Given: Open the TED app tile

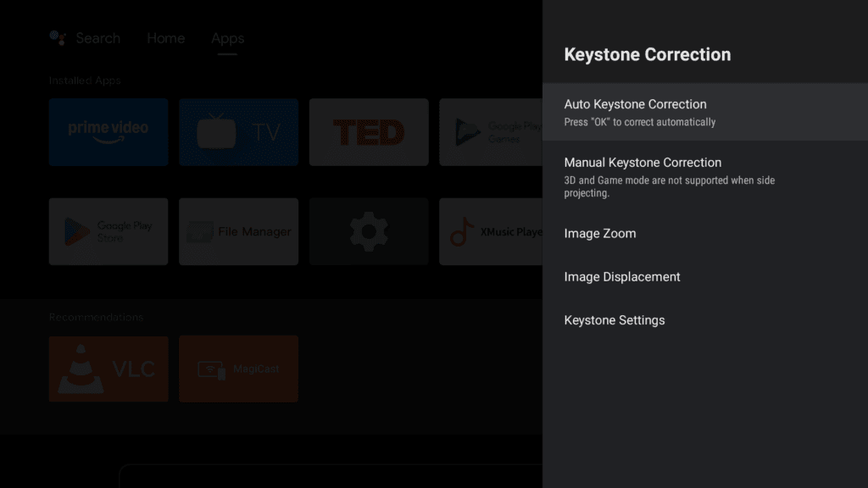Looking at the screenshot, I should 368,131.
